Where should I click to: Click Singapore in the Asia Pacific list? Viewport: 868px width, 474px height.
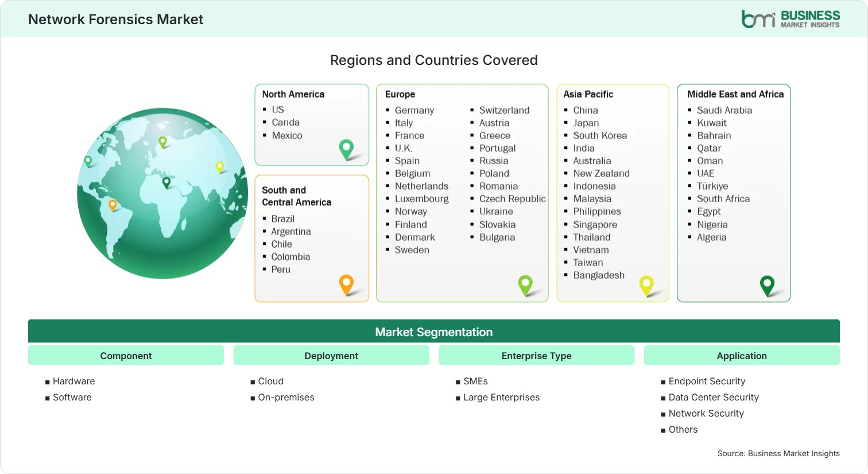[x=595, y=225]
